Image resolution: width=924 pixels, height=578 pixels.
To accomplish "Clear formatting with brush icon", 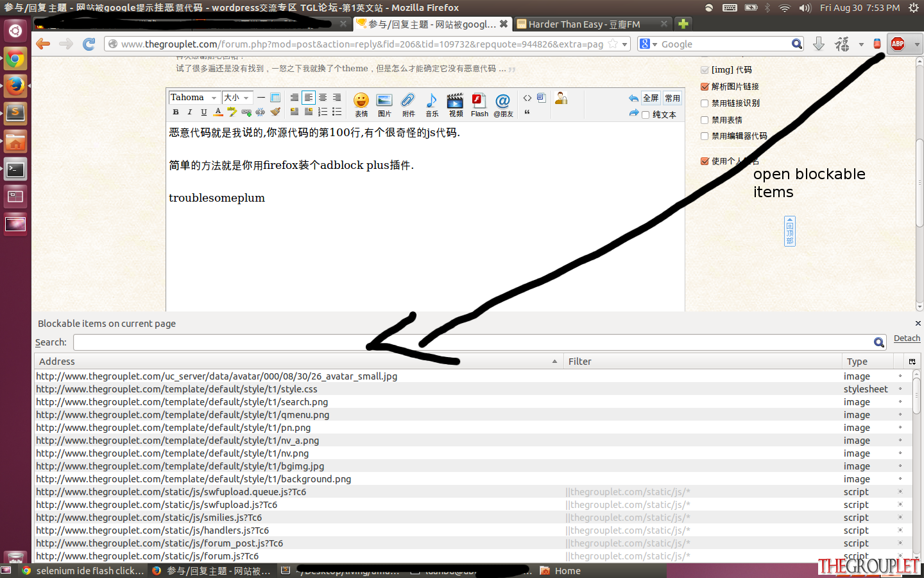I will [275, 112].
